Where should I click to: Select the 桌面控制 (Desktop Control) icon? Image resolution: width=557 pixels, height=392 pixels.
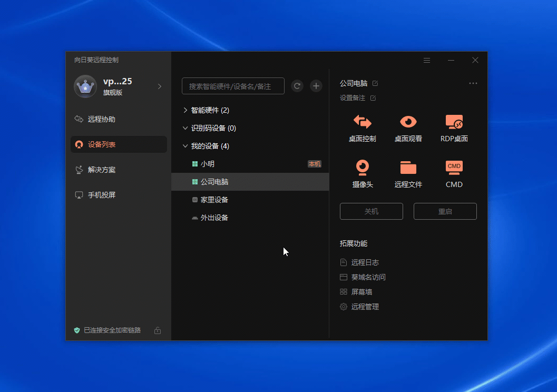coord(362,128)
